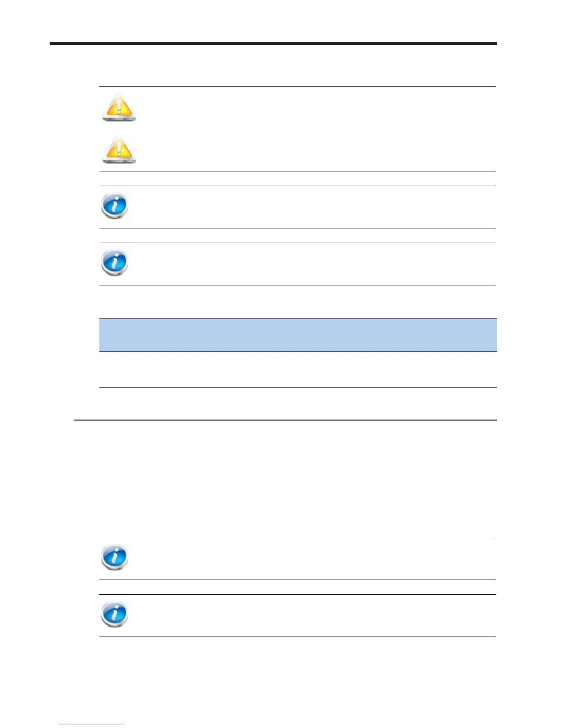The height and width of the screenshot is (728, 563).
Task: Click the second yellow warning triangle icon
Action: point(119,150)
